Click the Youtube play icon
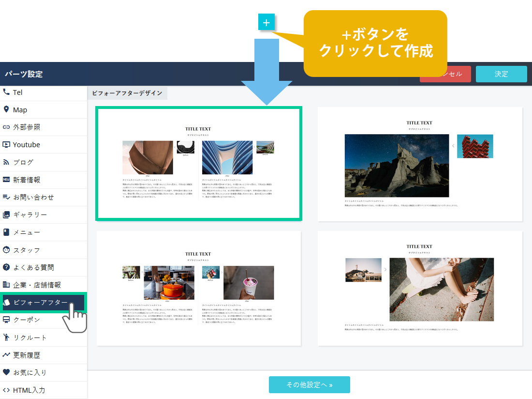 6,144
